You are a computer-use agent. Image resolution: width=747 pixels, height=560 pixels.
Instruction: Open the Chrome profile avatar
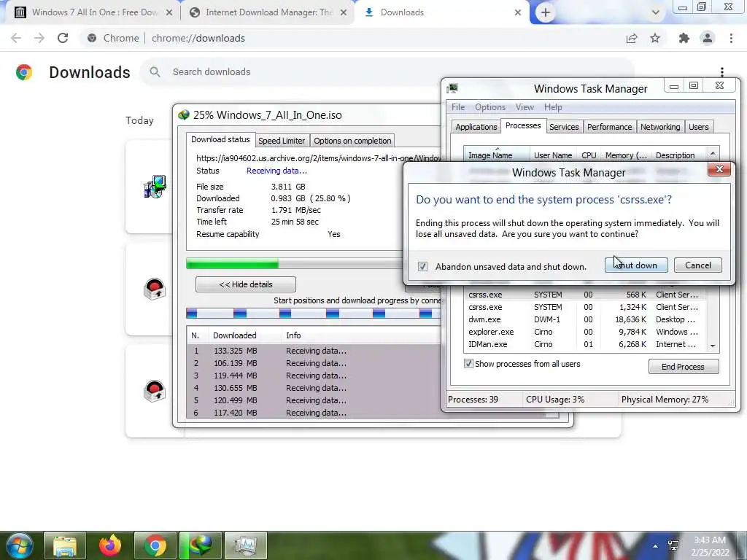coord(708,38)
